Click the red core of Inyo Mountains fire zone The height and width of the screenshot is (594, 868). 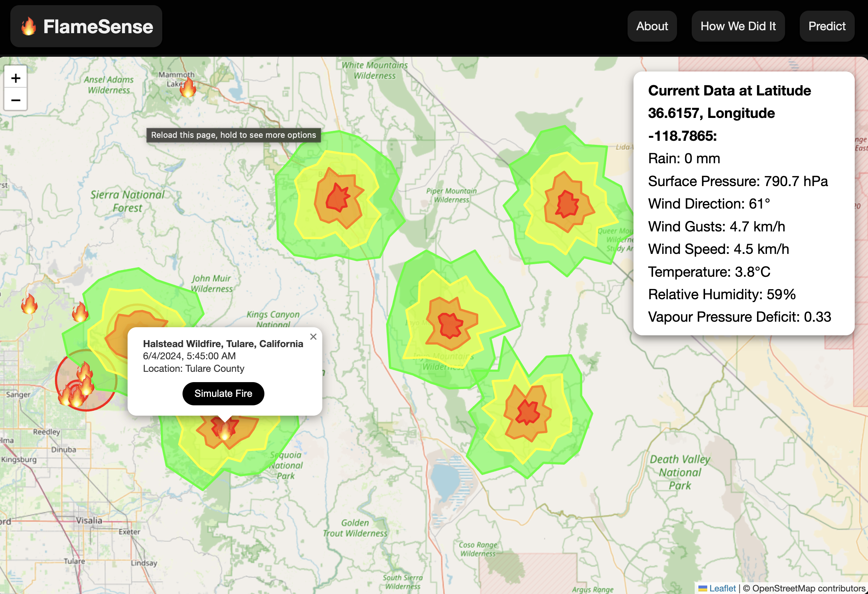450,325
